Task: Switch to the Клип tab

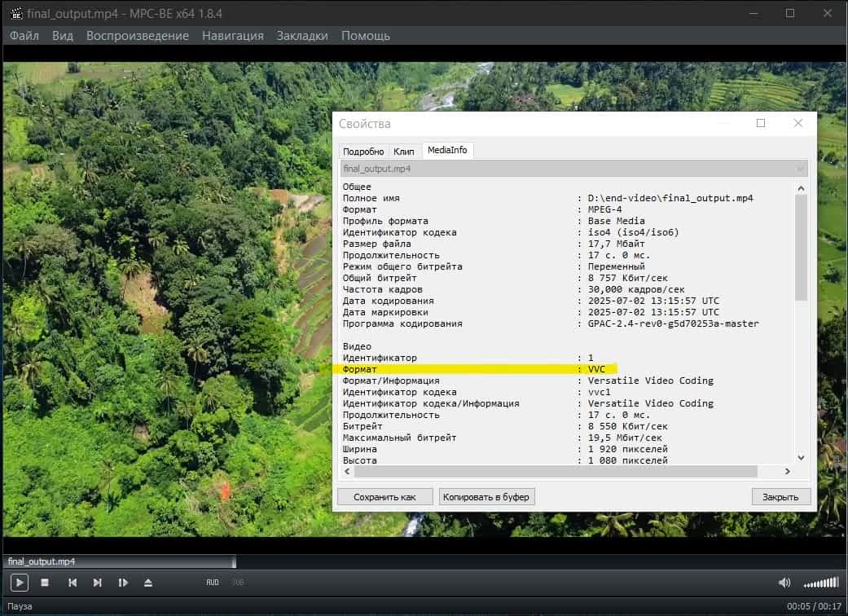Action: tap(404, 152)
